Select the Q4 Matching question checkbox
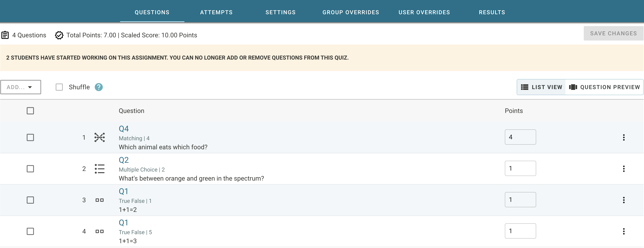This screenshot has height=248, width=644. point(30,137)
